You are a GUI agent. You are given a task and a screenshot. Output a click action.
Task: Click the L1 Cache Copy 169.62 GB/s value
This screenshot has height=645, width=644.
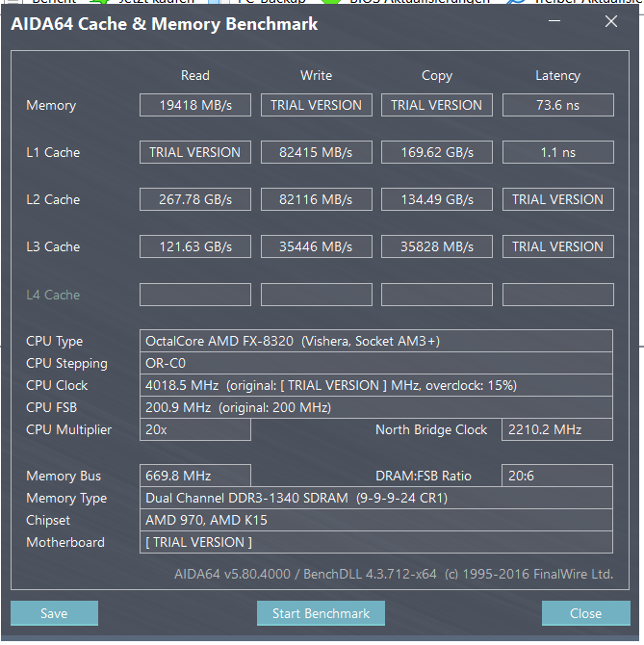437,152
